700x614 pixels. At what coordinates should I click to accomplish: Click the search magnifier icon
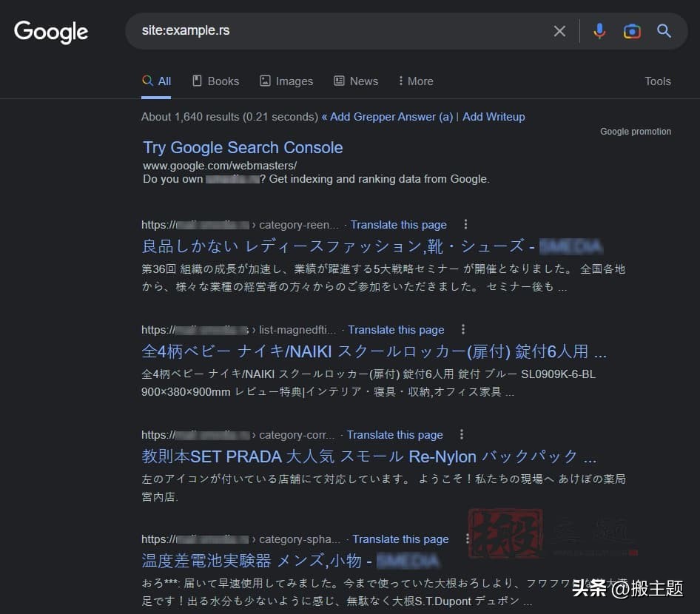click(x=663, y=31)
